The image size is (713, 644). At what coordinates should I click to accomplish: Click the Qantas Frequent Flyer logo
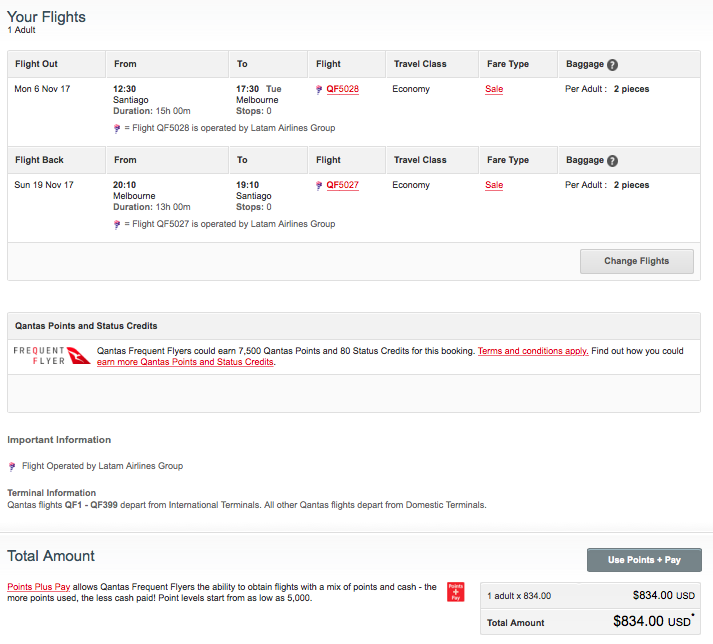point(52,356)
